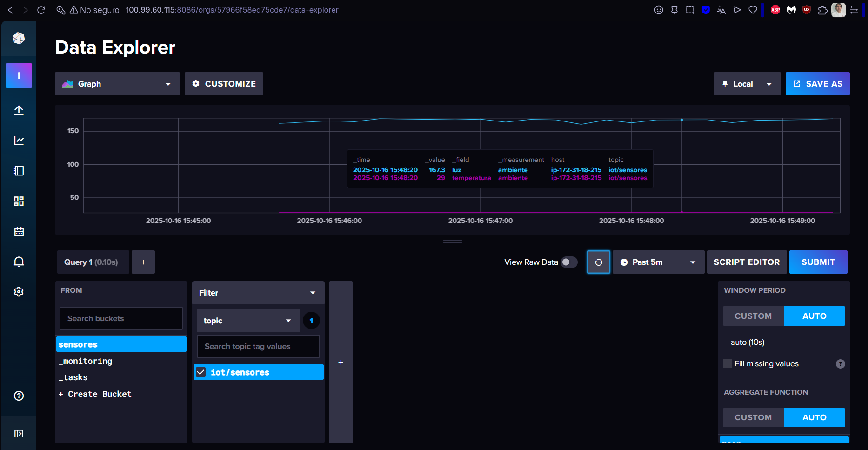The image size is (868, 450).
Task: Click the refresh query icon button
Action: [599, 262]
